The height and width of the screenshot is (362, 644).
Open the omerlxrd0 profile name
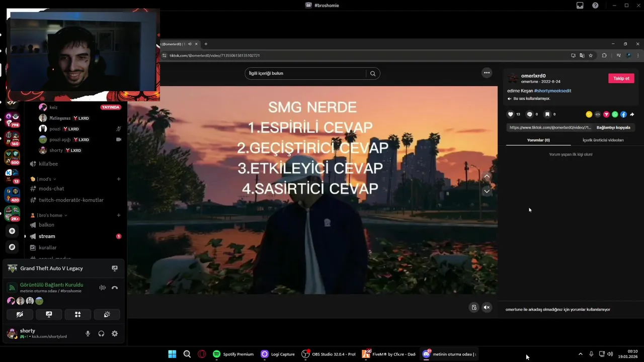(533, 76)
